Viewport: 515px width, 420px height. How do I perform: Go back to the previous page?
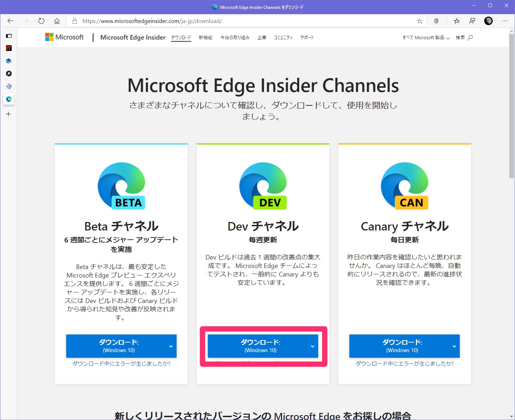[x=10, y=21]
